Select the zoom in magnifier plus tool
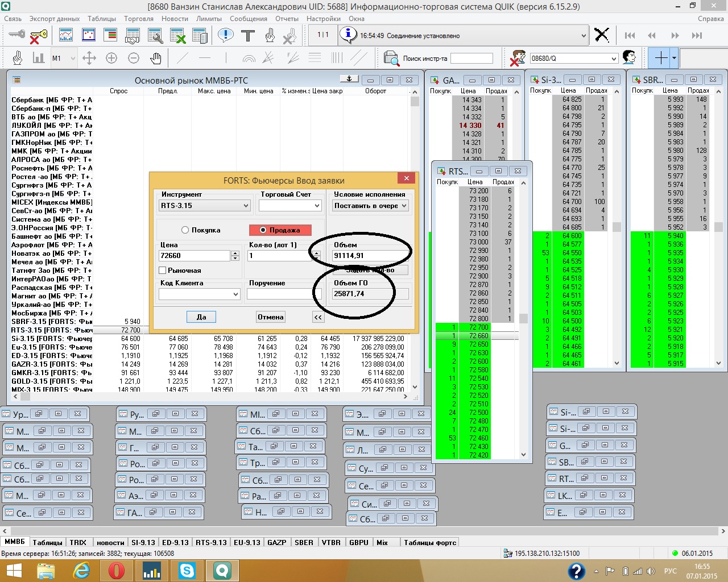The height and width of the screenshot is (582, 728). click(x=111, y=58)
